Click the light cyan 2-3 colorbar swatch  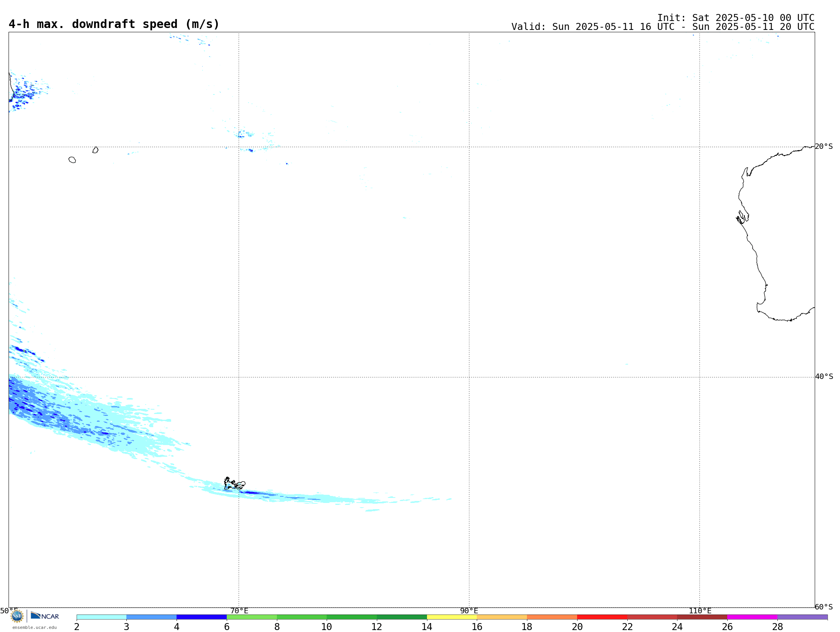[101, 617]
